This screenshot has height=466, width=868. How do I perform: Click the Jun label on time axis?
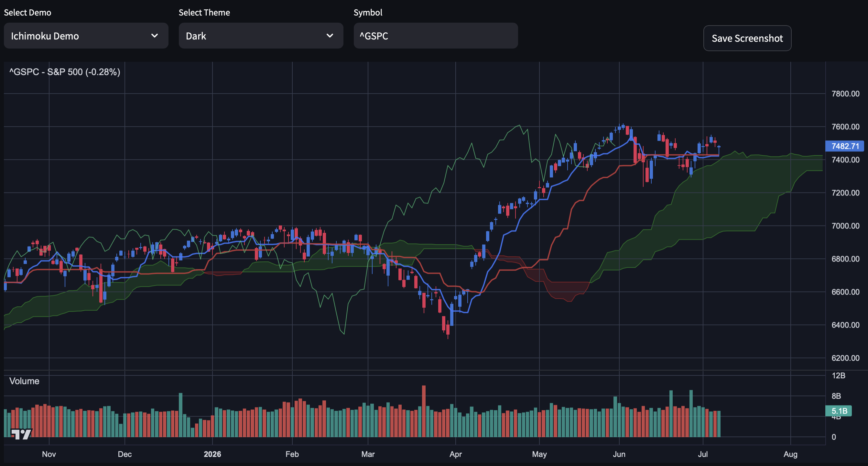[x=619, y=454]
